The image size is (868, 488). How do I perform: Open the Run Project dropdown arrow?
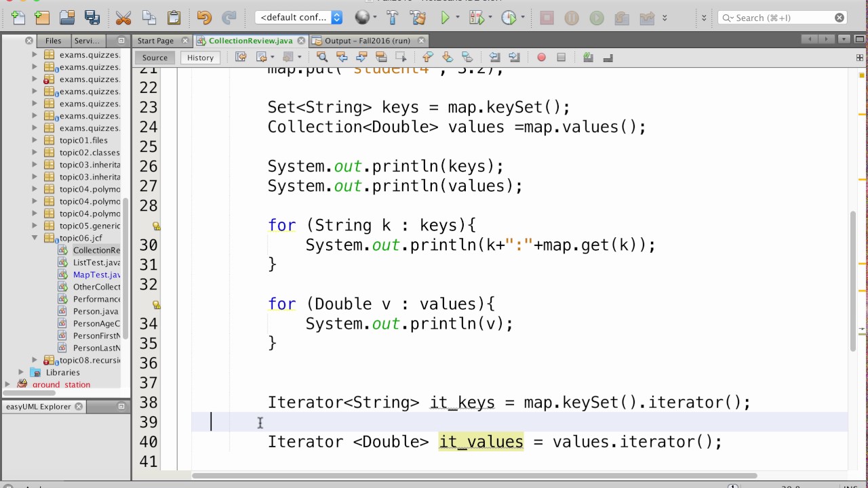[x=458, y=18]
